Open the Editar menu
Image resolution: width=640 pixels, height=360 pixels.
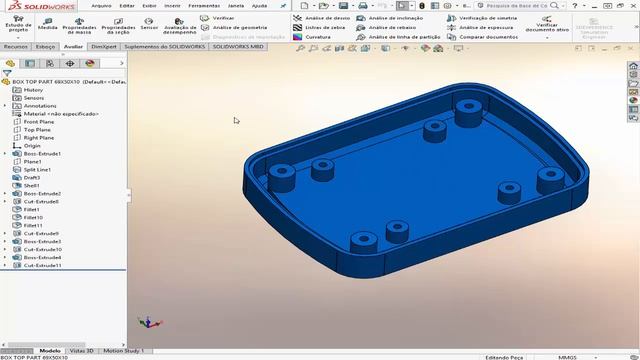click(x=127, y=6)
